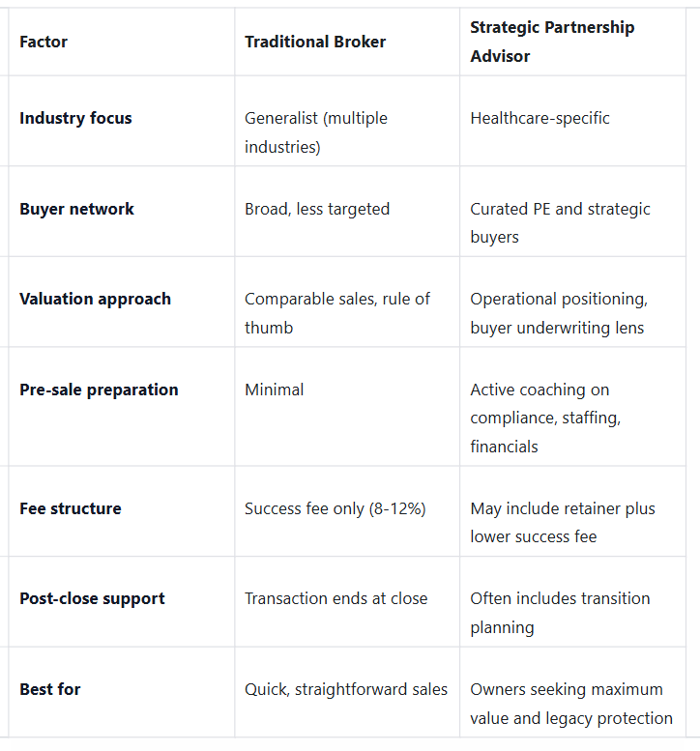Click the "Factor" column header
This screenshot has height=751, width=700.
click(x=44, y=42)
